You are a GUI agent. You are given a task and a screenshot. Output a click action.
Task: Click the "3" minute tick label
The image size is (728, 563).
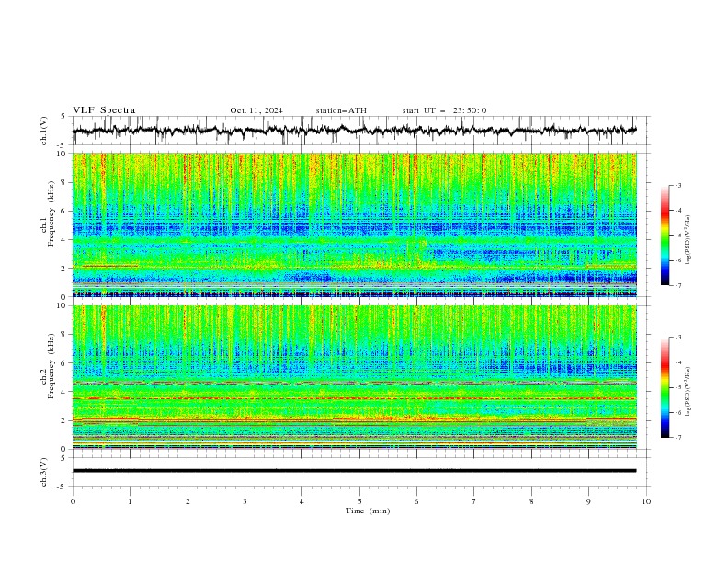click(x=245, y=501)
